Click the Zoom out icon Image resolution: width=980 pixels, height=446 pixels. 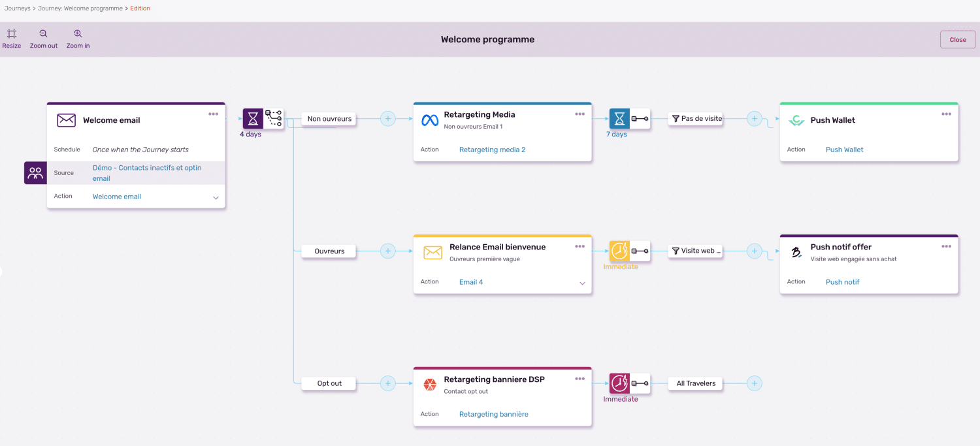(x=43, y=35)
